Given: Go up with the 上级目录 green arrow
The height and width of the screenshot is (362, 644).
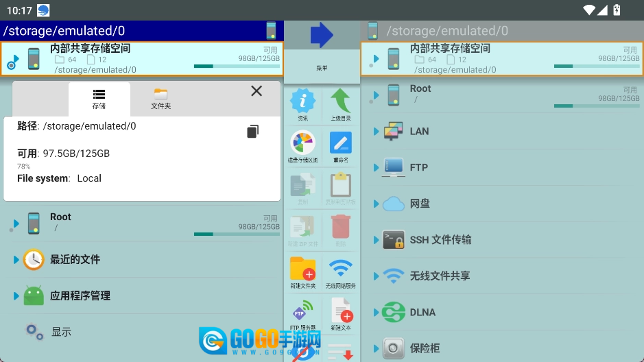Looking at the screenshot, I should (x=341, y=104).
